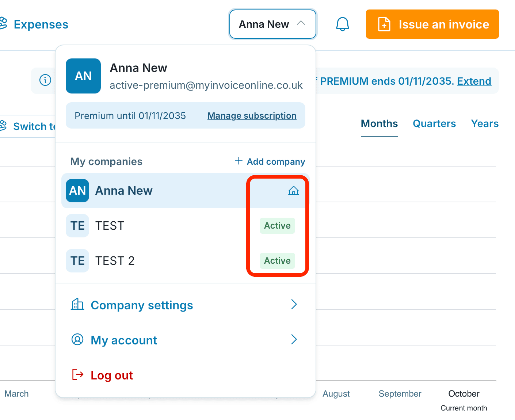
Task: Click the March chart label
Action: point(16,394)
